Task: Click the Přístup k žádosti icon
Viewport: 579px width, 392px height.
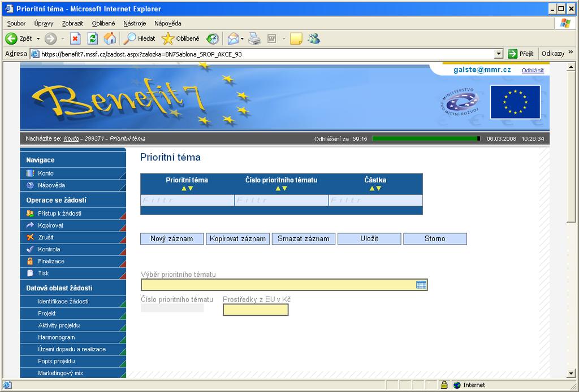Action: [31, 213]
